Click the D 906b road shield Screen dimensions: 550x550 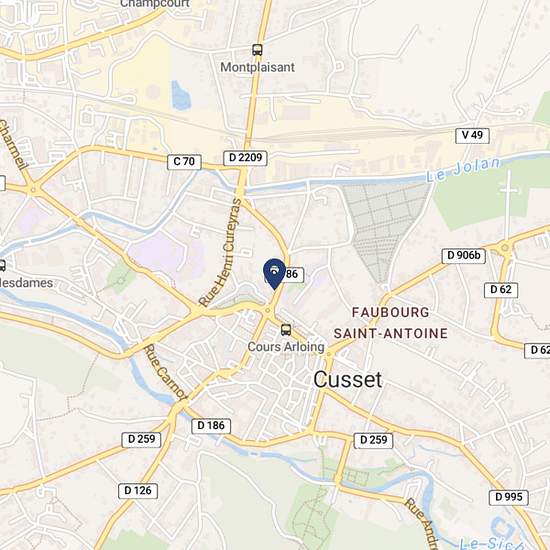pyautogui.click(x=464, y=256)
